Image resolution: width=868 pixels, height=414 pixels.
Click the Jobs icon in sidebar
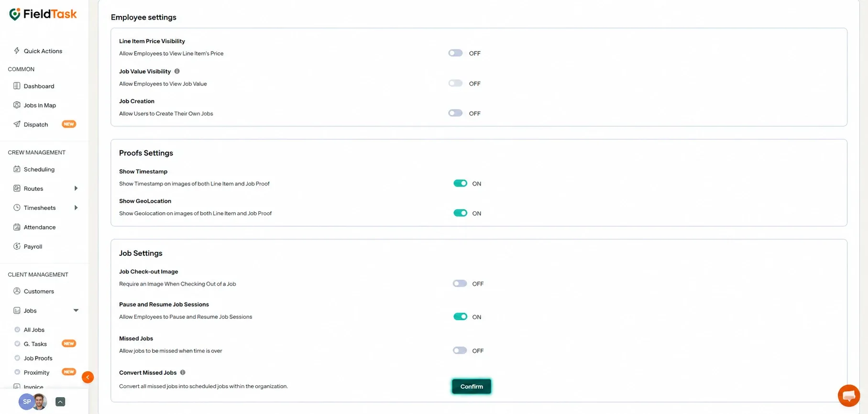(17, 310)
